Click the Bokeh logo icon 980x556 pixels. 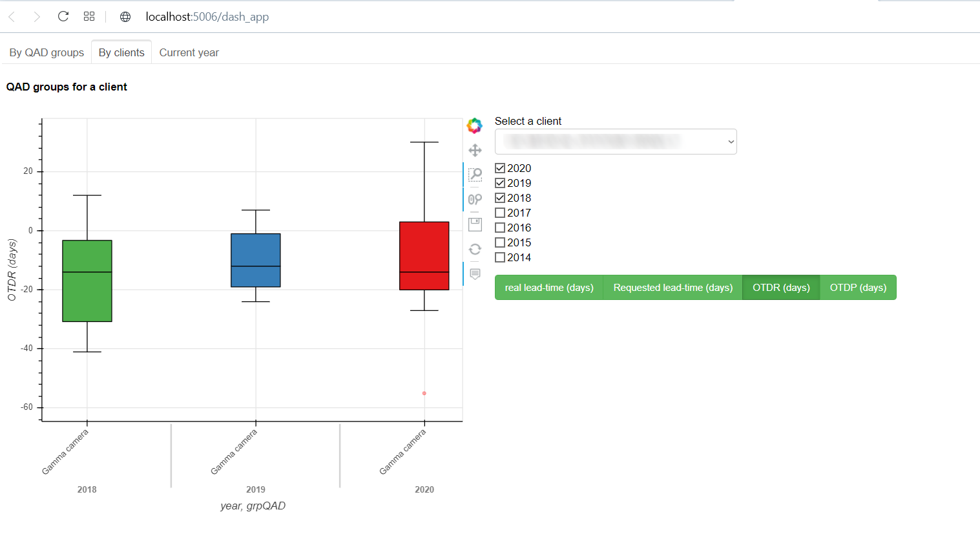coord(475,125)
